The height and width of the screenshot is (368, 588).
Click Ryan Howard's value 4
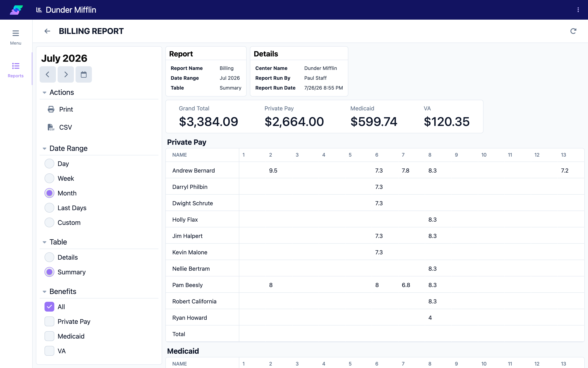click(430, 318)
